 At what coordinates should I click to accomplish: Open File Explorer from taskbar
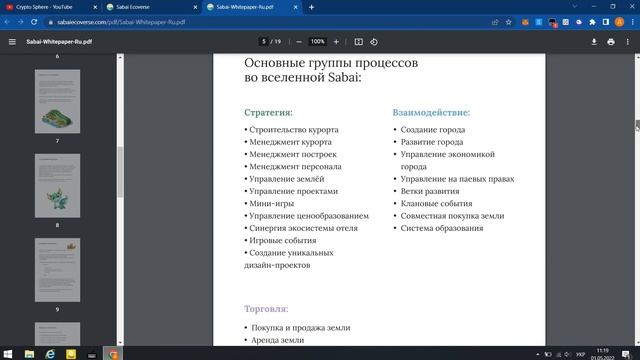[x=29, y=353]
